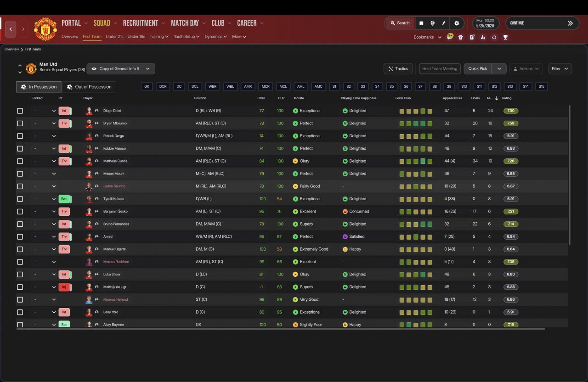Viewport: 588px width, 382px height.
Task: Open Picked dropdown for Manuel Ugarte
Action: [x=44, y=249]
